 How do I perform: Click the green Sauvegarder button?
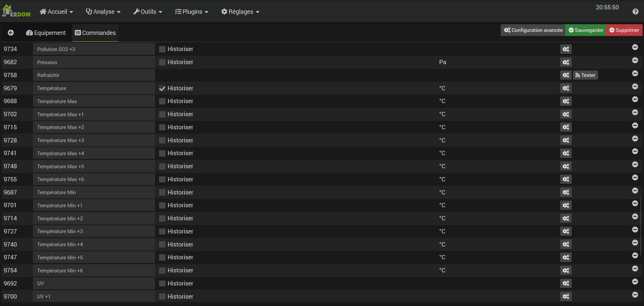pyautogui.click(x=585, y=30)
